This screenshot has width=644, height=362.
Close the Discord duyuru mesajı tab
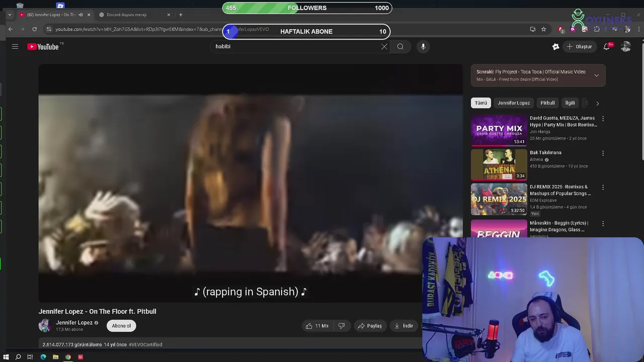(x=169, y=15)
